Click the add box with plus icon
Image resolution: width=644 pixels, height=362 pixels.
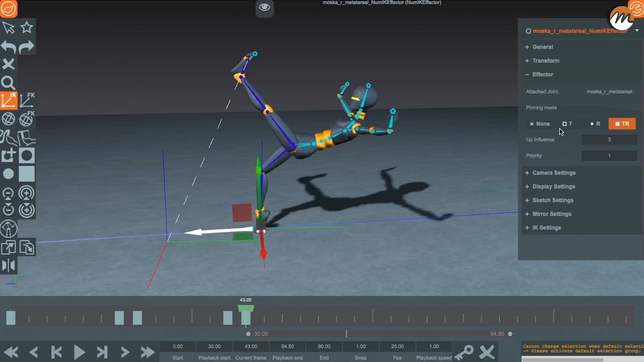coord(9,155)
